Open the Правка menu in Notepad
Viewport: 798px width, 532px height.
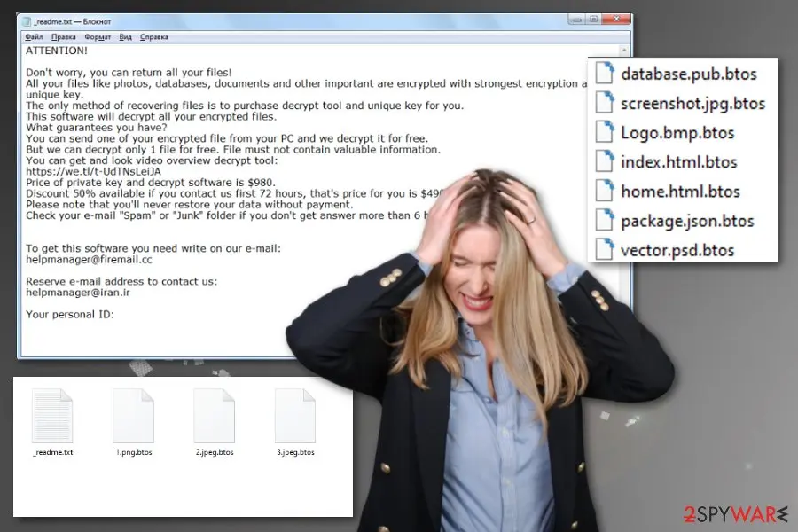pyautogui.click(x=64, y=37)
